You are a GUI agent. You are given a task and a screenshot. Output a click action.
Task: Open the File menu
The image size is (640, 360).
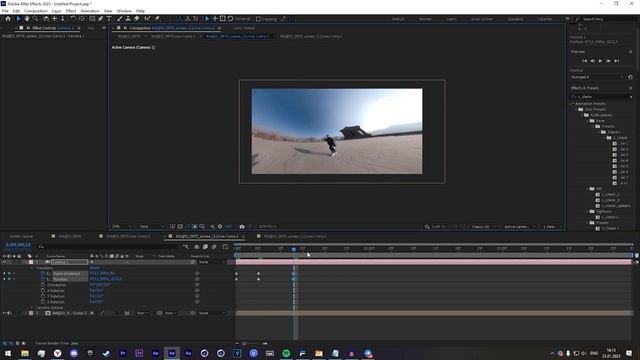point(5,11)
